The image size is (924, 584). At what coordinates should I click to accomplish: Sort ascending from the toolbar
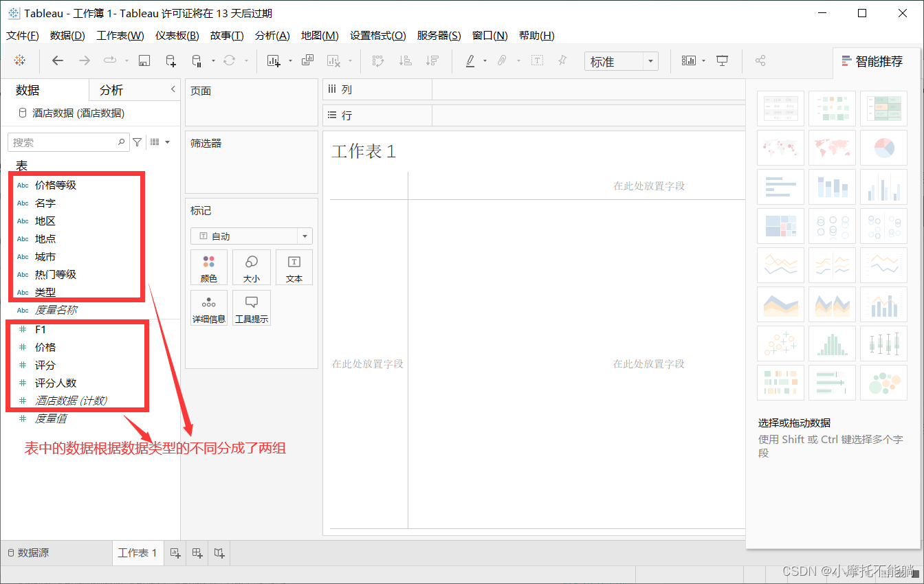pos(406,60)
